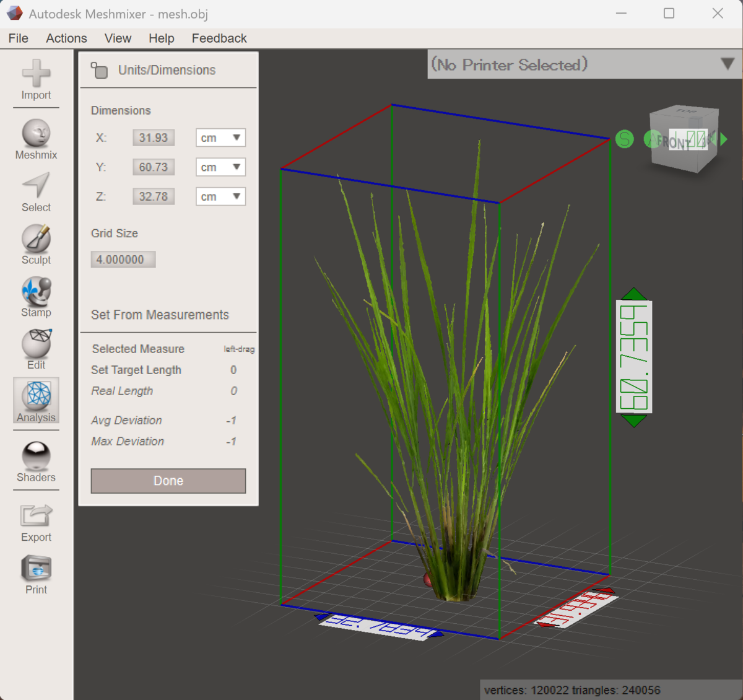Click the vertices and triangles status text
The height and width of the screenshot is (700, 743).
tap(572, 690)
